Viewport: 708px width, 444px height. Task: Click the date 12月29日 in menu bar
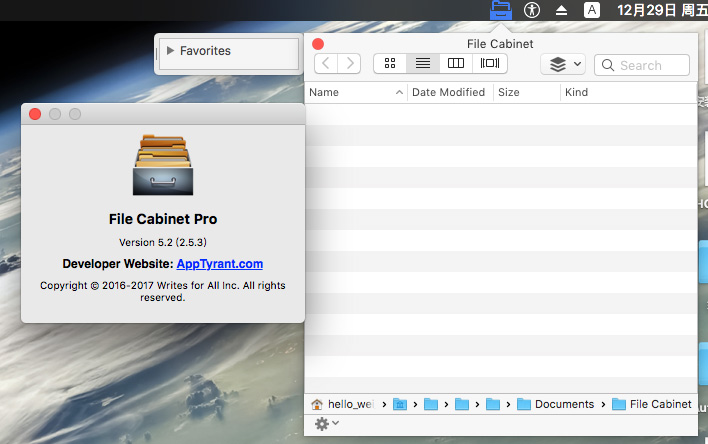pyautogui.click(x=647, y=10)
